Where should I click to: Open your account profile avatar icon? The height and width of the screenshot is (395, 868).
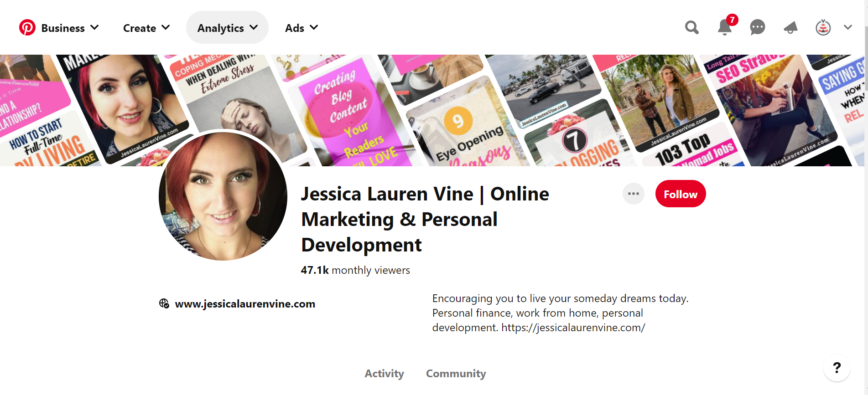coord(823,28)
